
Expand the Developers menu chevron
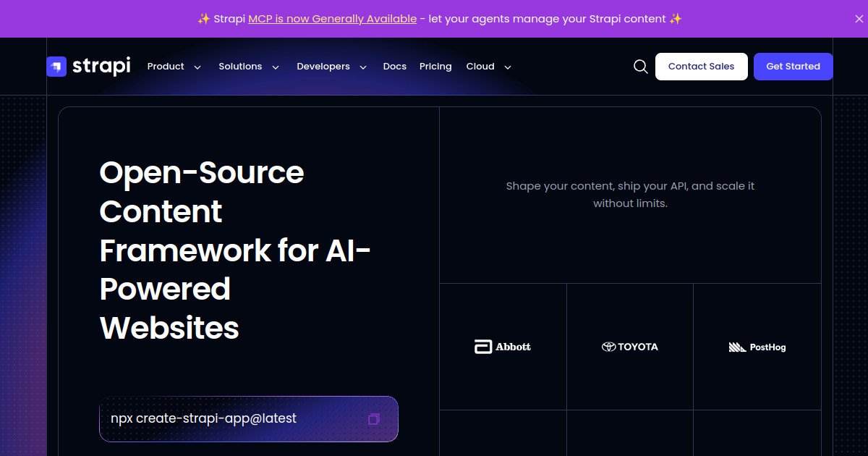pos(364,67)
